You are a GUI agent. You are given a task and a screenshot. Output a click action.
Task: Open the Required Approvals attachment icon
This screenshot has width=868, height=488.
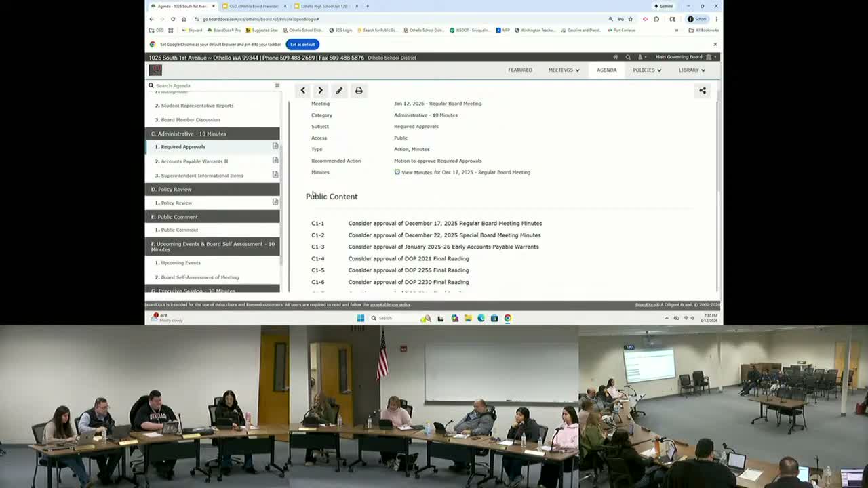(275, 146)
